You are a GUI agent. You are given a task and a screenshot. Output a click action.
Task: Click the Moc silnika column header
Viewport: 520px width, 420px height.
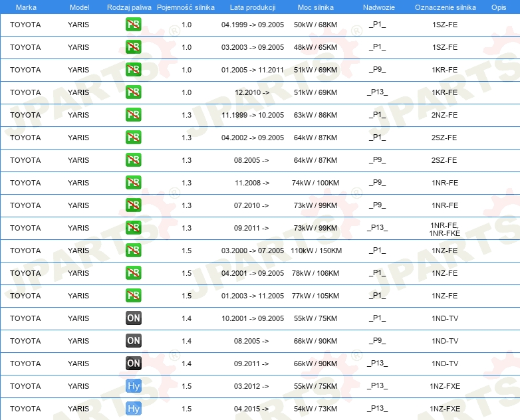coord(315,7)
